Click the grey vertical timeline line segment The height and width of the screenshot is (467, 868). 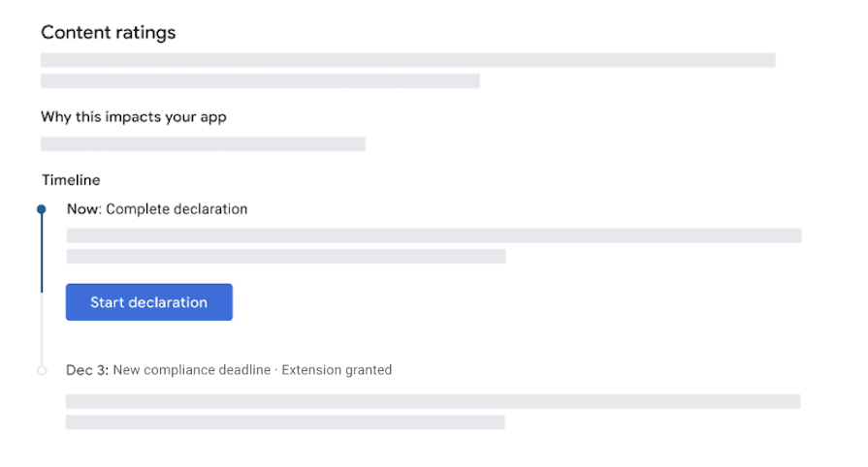[42, 329]
